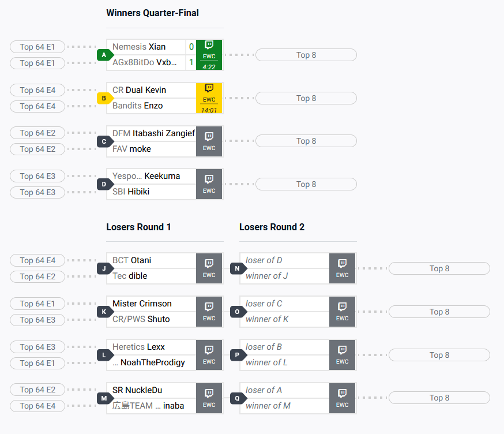Open Top 64 E2 pill beside SR NuckleDu
The width and height of the screenshot is (504, 434).
click(37, 390)
